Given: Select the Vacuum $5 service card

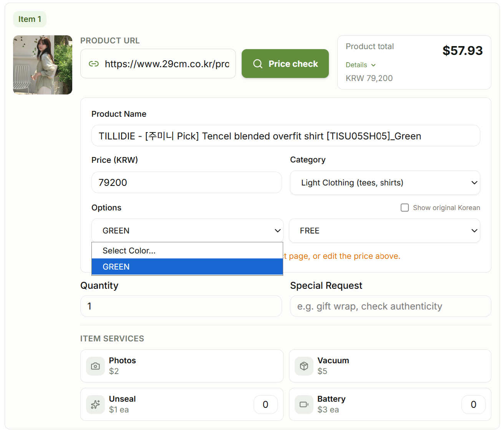Looking at the screenshot, I should pos(390,366).
